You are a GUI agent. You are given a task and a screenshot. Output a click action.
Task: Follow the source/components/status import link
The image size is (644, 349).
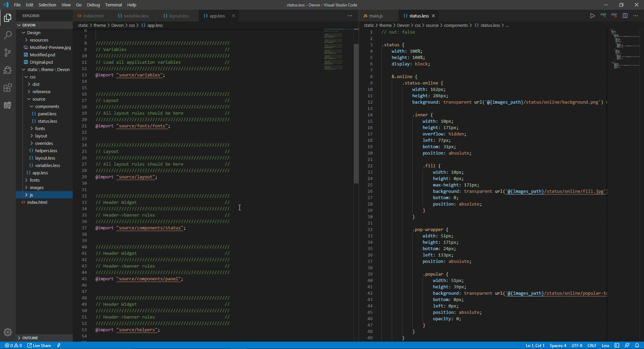150,228
